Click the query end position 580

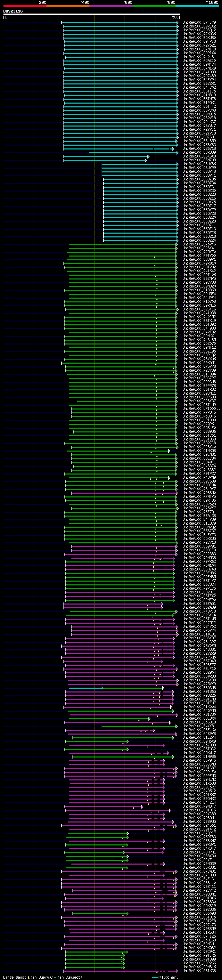click(175, 17)
